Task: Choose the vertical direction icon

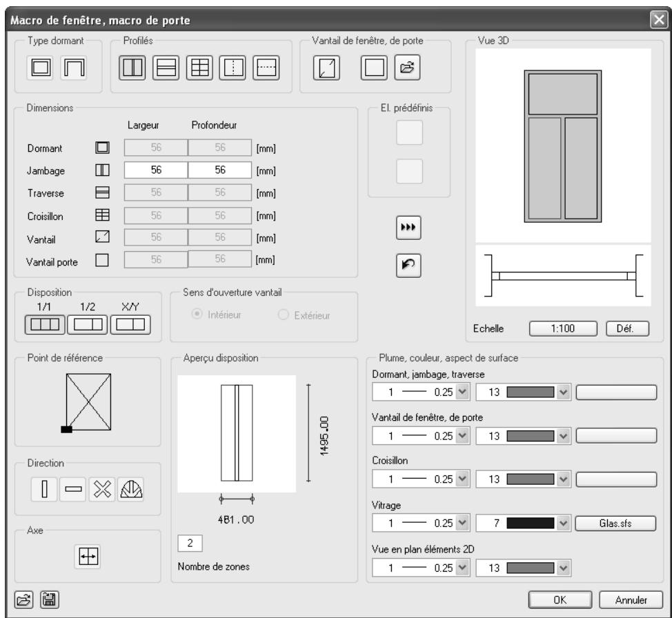Action: pyautogui.click(x=44, y=489)
